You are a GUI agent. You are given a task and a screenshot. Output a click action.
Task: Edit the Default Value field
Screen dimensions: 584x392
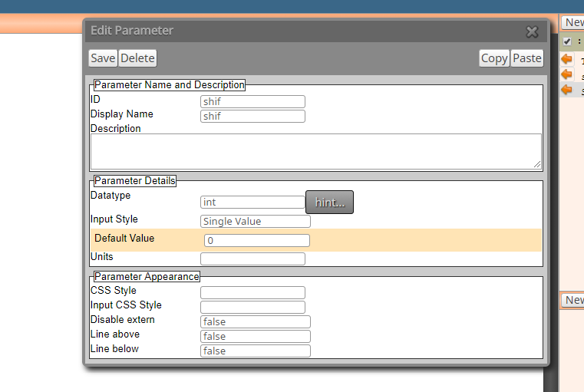(257, 240)
